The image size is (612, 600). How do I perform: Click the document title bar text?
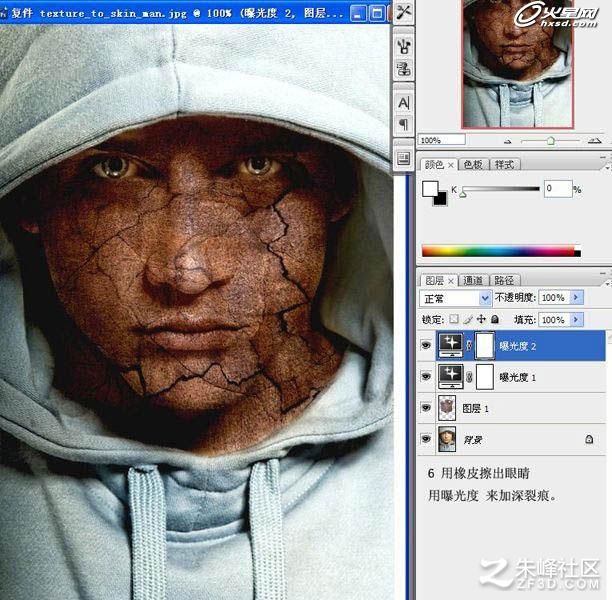coord(176,13)
